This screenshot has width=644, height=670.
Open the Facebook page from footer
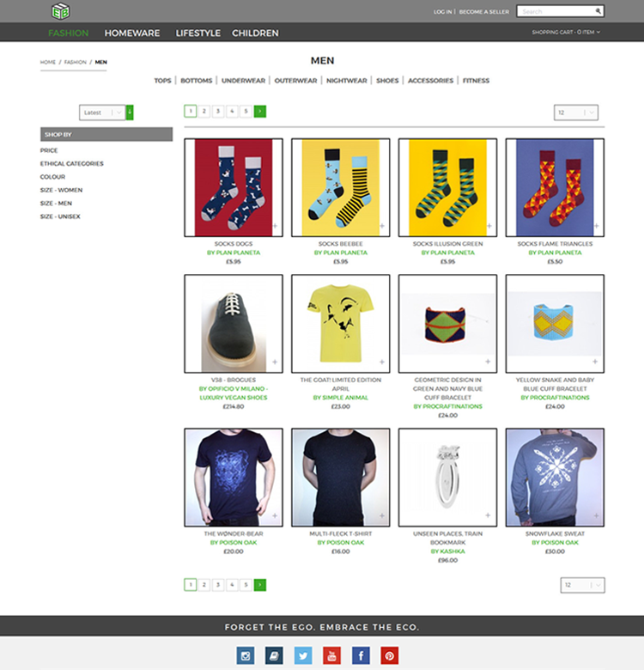[x=361, y=655]
